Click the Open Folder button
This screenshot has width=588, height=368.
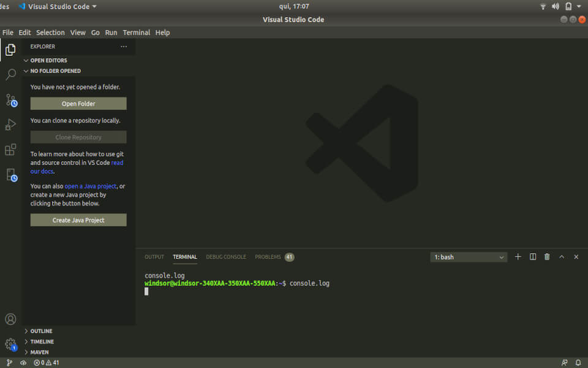click(x=78, y=104)
